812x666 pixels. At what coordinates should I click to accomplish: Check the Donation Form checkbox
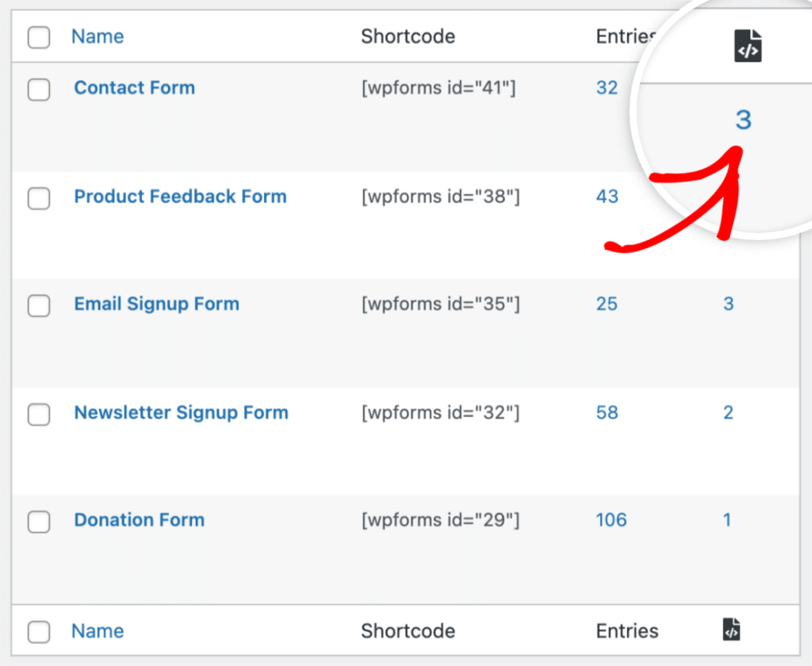pyautogui.click(x=38, y=522)
